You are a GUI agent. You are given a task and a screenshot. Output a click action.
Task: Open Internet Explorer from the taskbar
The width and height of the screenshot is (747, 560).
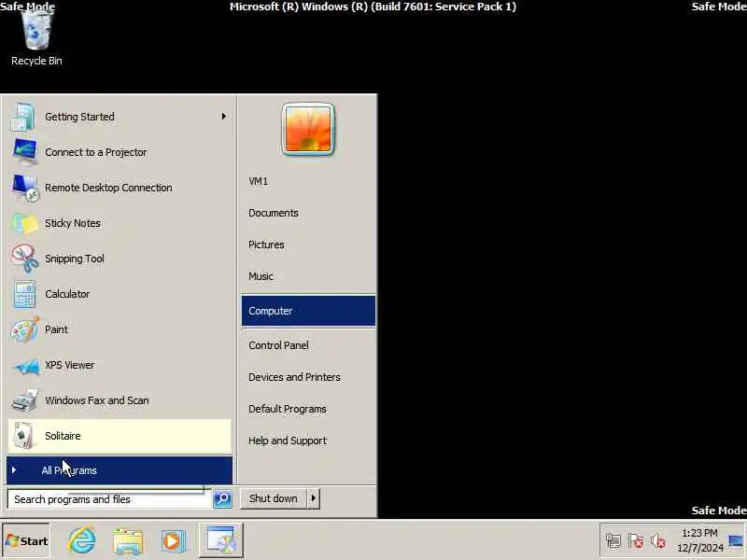click(82, 540)
